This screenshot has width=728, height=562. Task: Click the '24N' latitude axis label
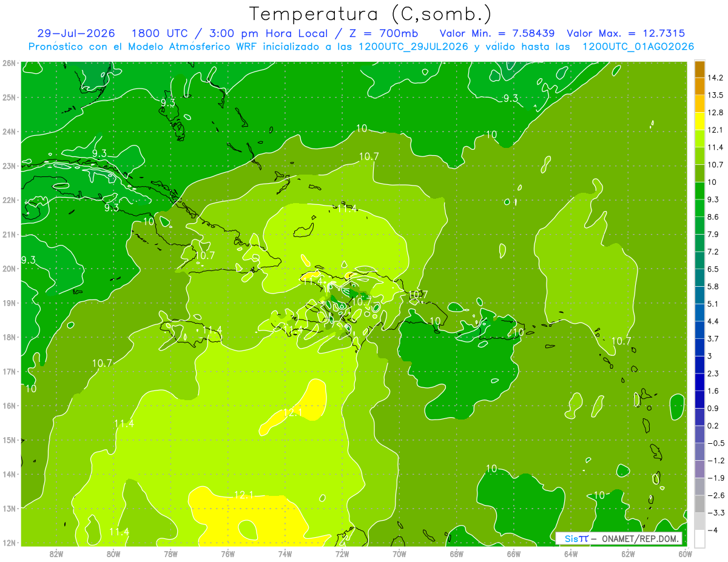tap(8, 132)
